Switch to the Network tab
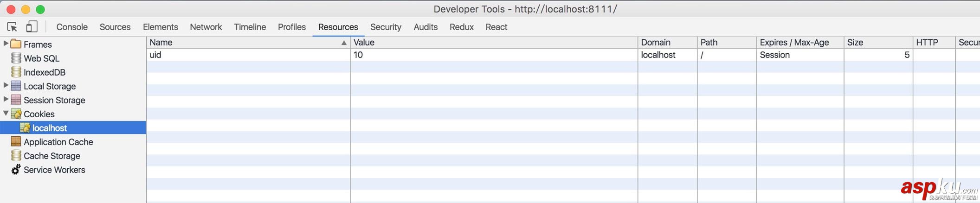Viewport: 980px width, 203px height. [x=206, y=27]
